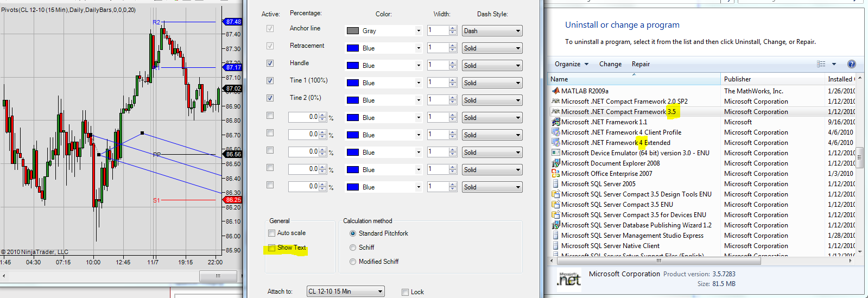868x298 pixels.
Task: Click Tine 1 width input field
Action: (x=438, y=83)
